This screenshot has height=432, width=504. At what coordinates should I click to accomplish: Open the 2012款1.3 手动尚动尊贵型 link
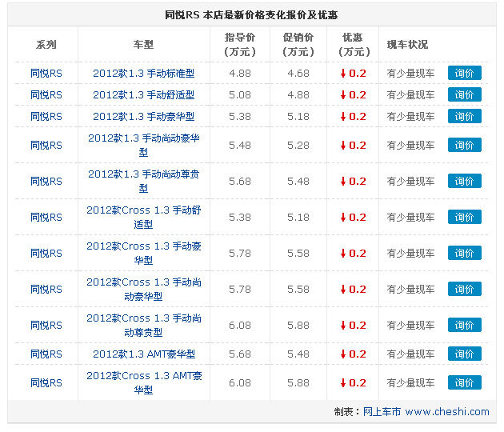(x=144, y=181)
